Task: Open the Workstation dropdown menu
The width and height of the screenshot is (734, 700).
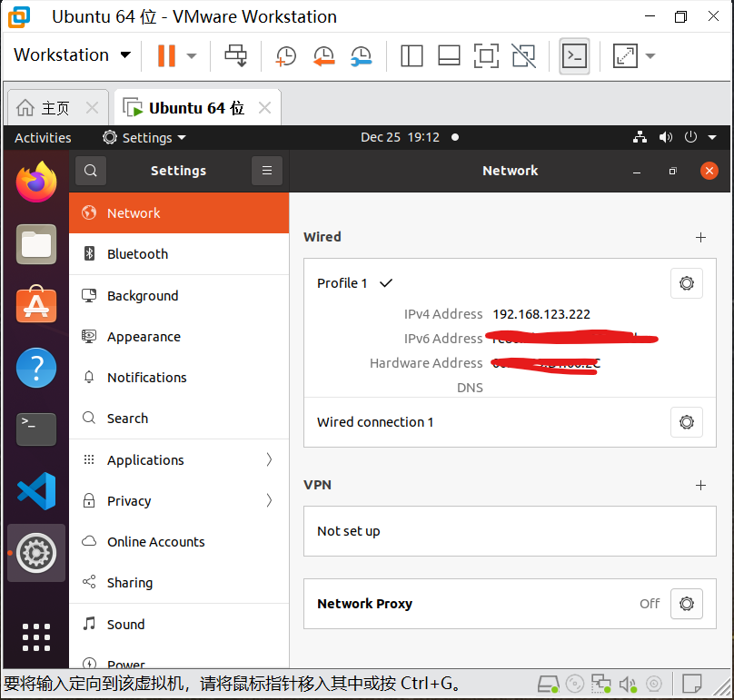Action: (72, 55)
